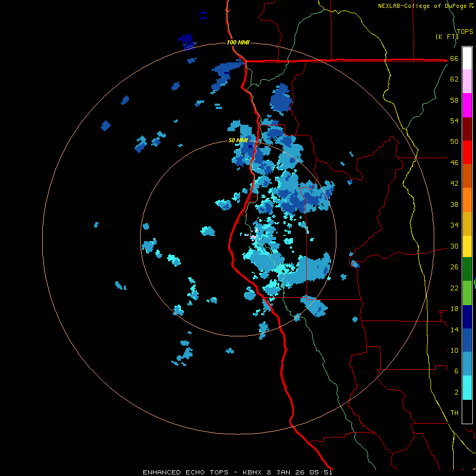Click the white color swatch in the echo tops legend

click(467, 58)
